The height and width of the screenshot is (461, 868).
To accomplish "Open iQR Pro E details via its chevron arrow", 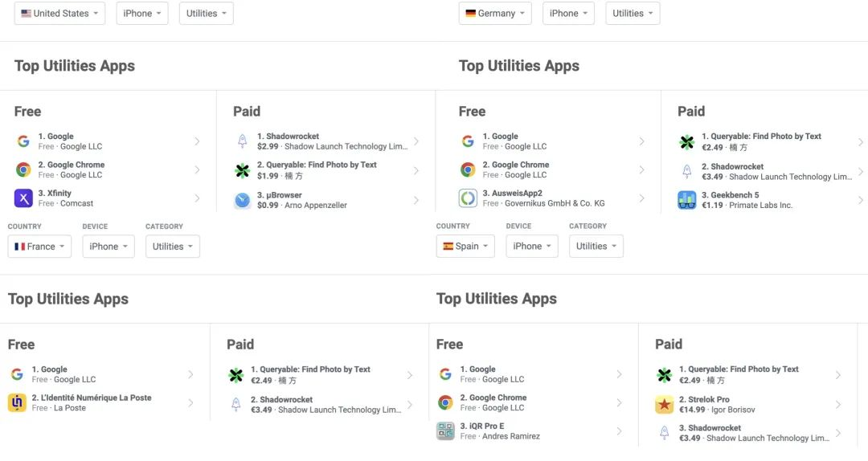I will pos(619,431).
